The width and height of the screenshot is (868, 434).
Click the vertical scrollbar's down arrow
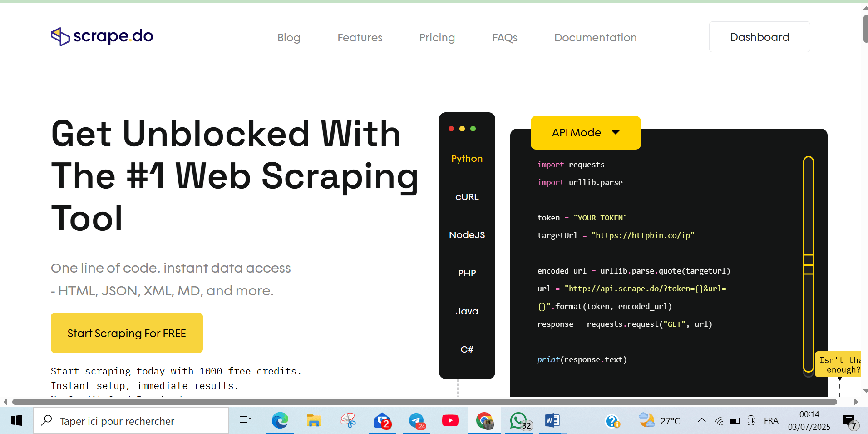pyautogui.click(x=865, y=391)
